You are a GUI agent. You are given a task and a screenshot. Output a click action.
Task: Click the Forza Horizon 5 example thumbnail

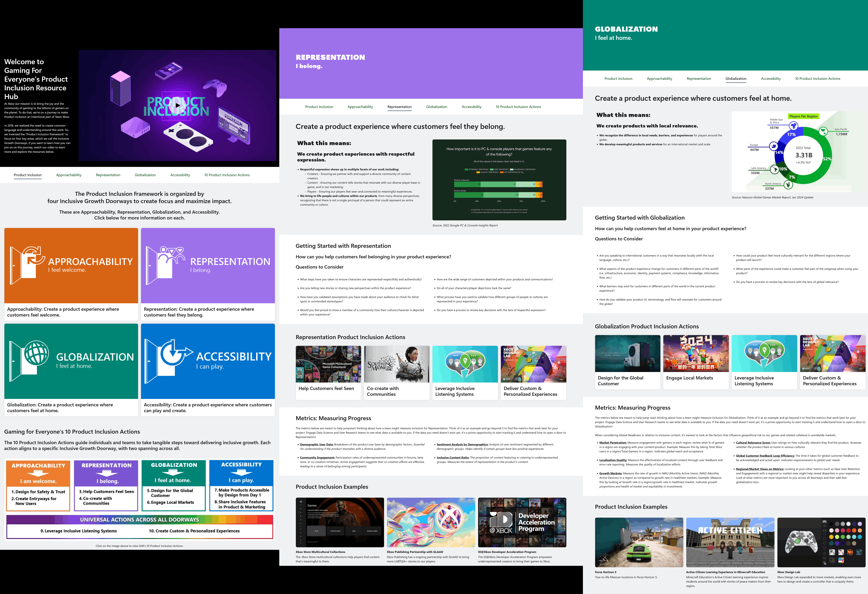(x=639, y=543)
